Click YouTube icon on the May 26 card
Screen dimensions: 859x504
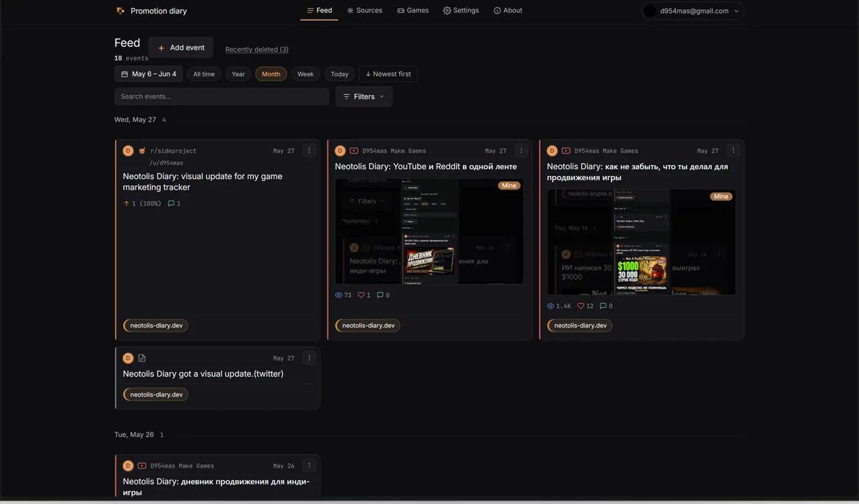pyautogui.click(x=142, y=466)
